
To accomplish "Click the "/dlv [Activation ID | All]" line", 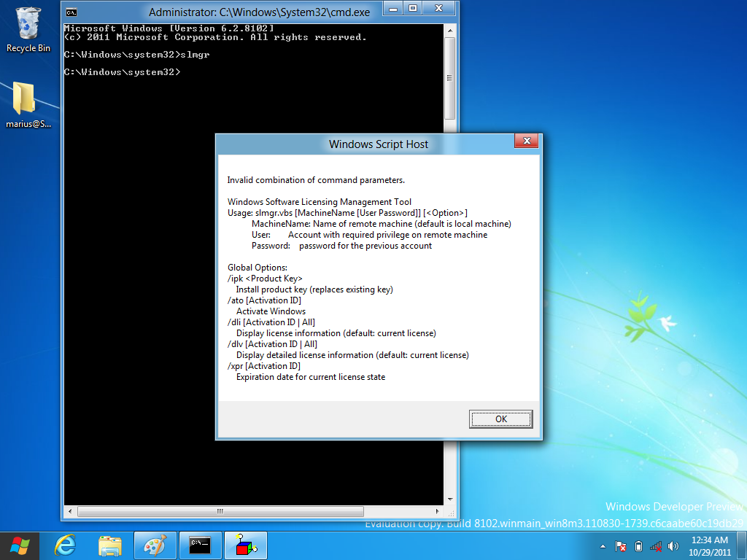I will coord(272,344).
